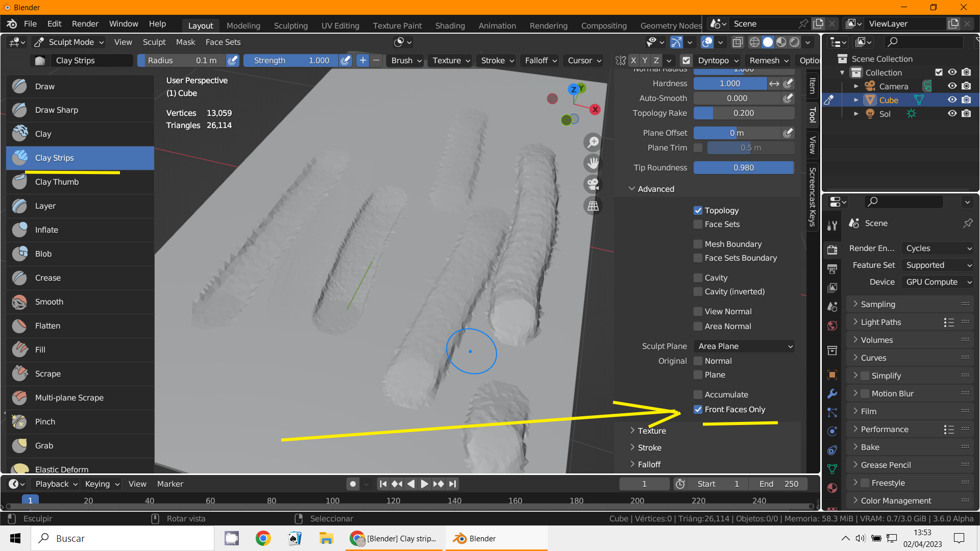Click the camera view viewport icon
Screen dimensions: 980x551
(x=593, y=184)
